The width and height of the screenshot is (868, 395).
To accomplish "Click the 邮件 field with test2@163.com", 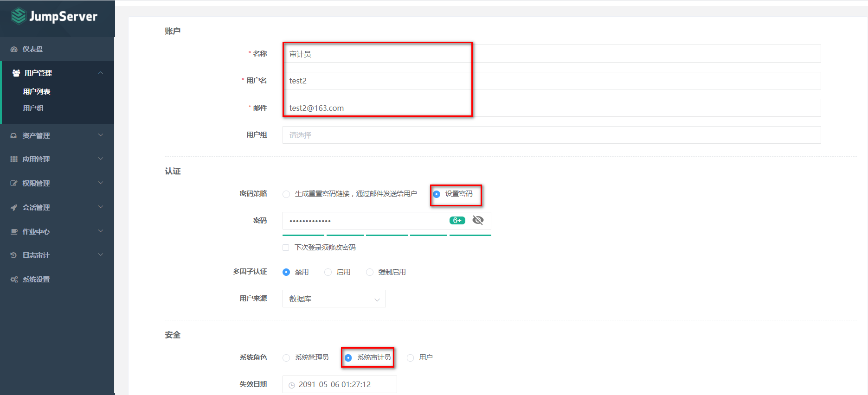I will 552,108.
